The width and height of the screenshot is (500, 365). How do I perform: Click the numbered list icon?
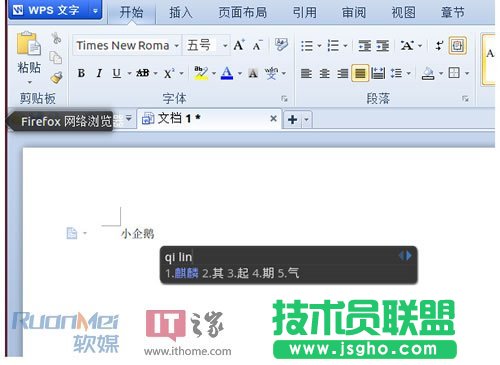coord(333,46)
